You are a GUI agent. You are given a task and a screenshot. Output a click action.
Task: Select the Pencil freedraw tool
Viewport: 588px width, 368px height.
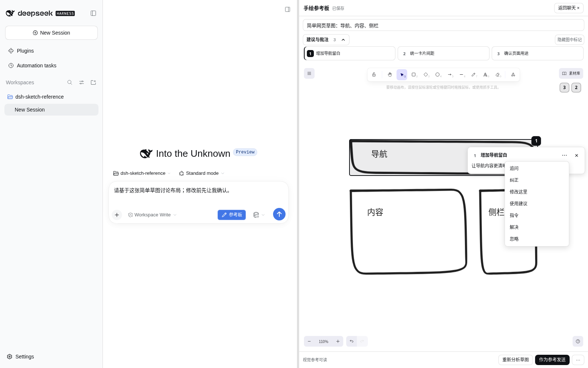point(474,75)
